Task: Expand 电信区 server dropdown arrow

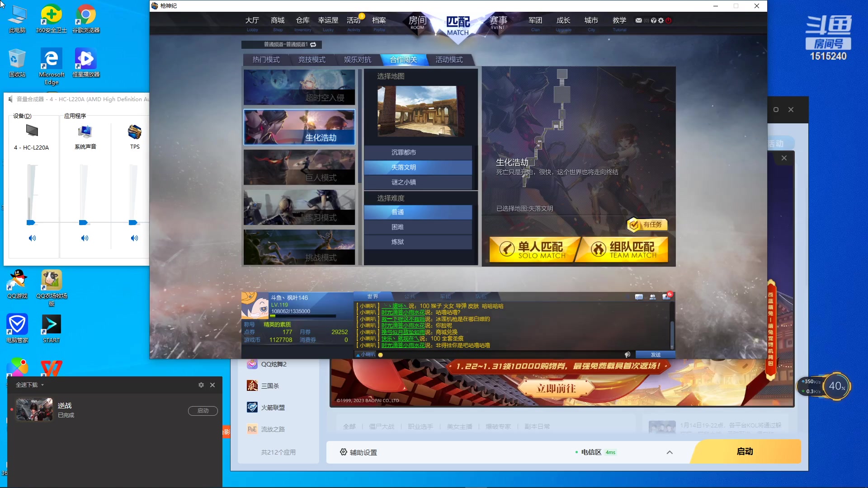Action: (x=670, y=452)
